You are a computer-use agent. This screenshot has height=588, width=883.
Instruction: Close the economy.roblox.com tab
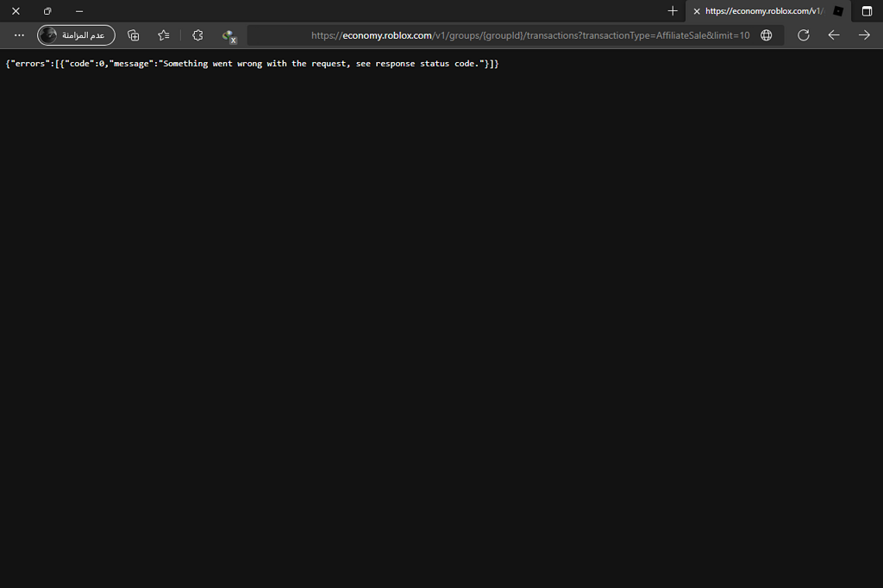(x=696, y=11)
